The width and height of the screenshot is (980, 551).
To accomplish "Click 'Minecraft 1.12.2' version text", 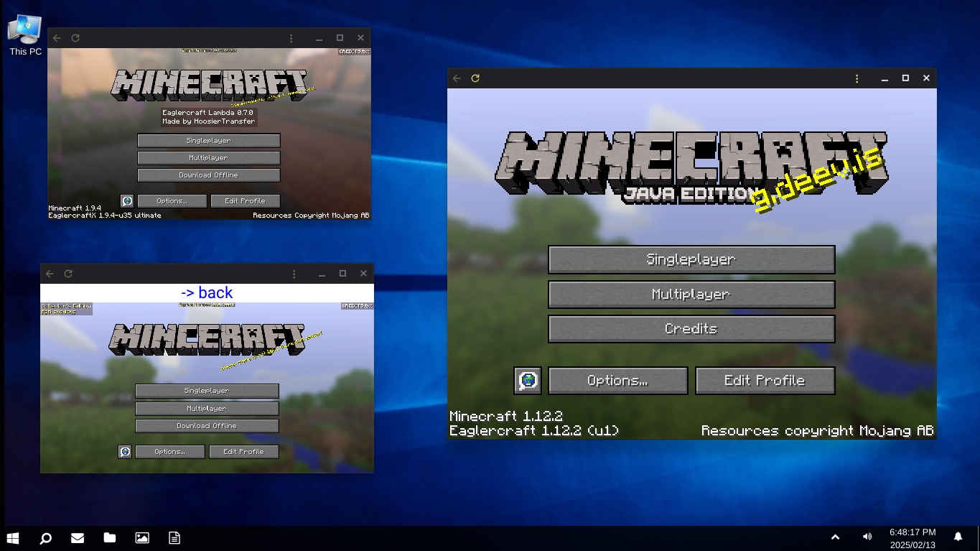I will (x=506, y=417).
